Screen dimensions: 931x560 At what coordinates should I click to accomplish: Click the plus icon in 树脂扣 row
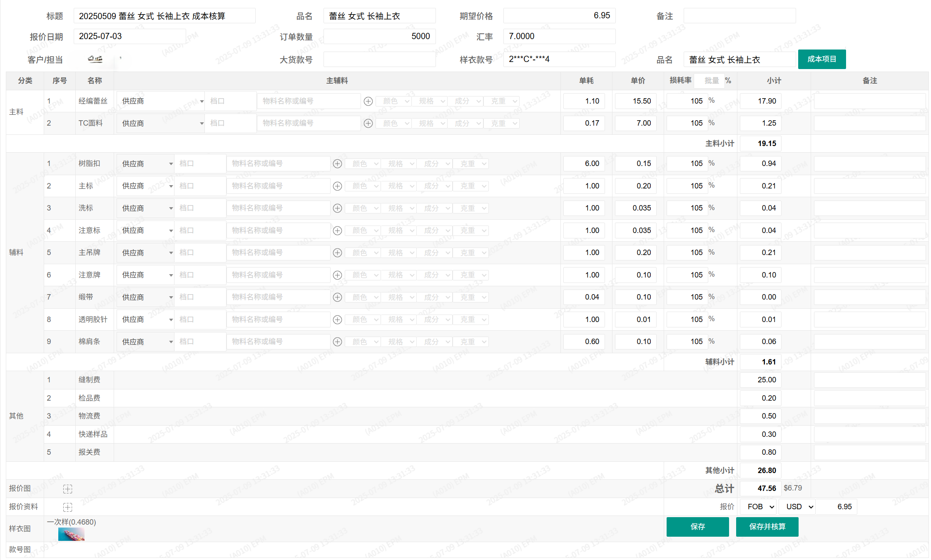(x=337, y=164)
